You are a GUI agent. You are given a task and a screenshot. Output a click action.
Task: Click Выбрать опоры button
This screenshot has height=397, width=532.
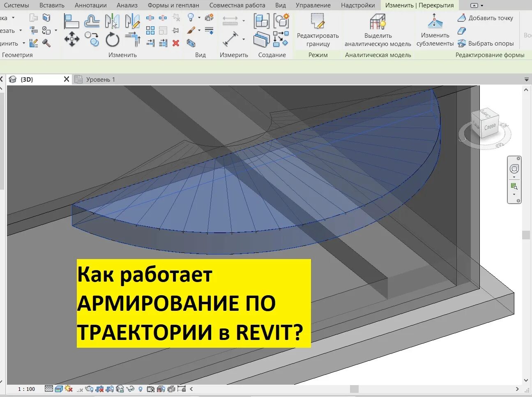(x=486, y=43)
